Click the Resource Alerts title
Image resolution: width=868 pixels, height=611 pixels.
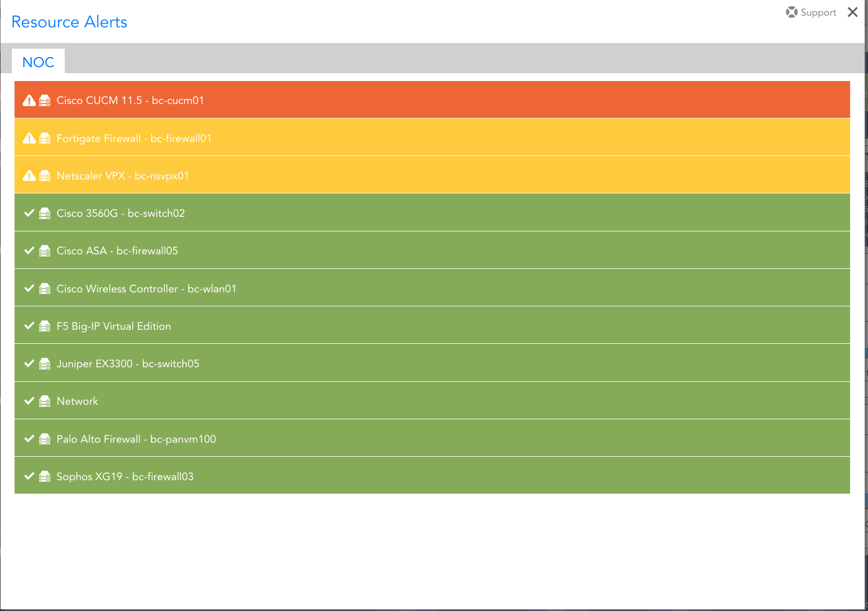coord(69,22)
